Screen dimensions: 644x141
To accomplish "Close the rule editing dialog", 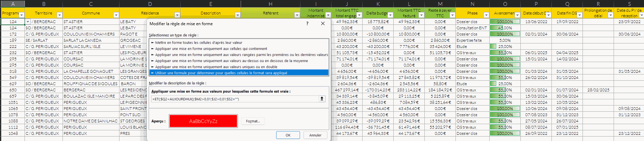I will (x=323, y=23).
